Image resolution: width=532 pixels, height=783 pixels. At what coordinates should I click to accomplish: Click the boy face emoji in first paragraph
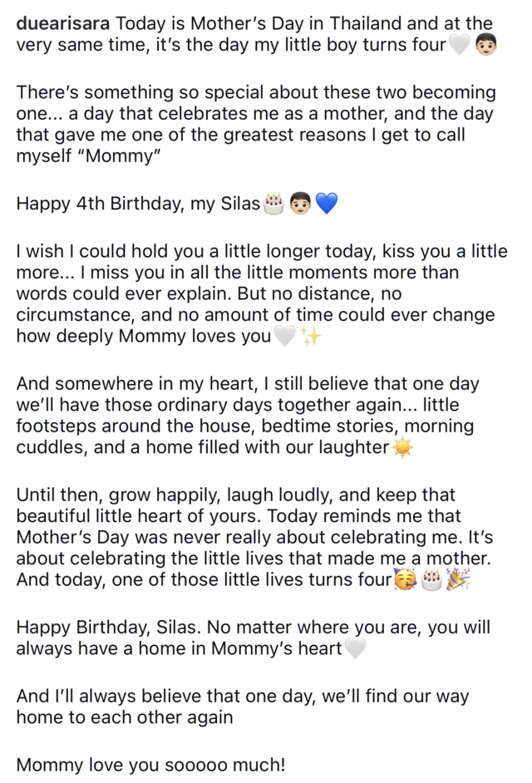pyautogui.click(x=485, y=45)
